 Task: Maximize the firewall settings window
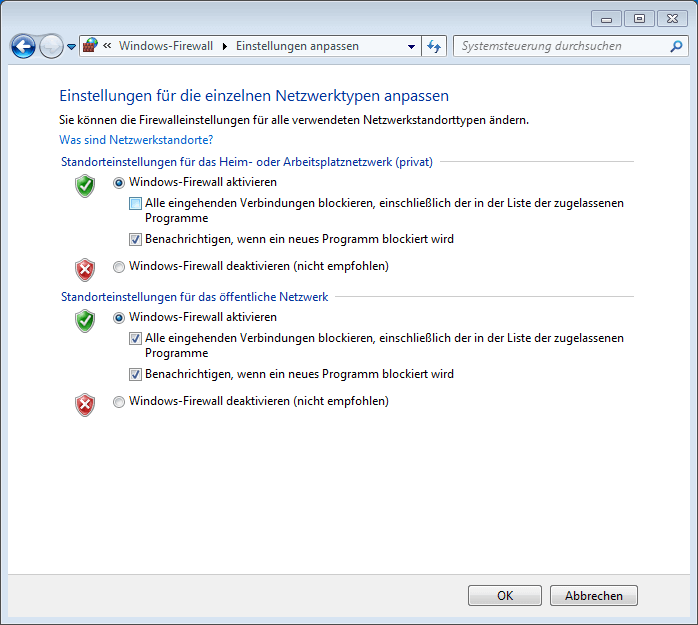point(639,19)
